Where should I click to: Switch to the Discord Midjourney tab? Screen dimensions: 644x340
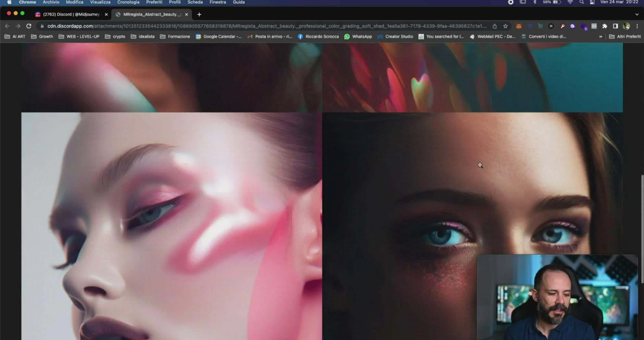pyautogui.click(x=71, y=14)
